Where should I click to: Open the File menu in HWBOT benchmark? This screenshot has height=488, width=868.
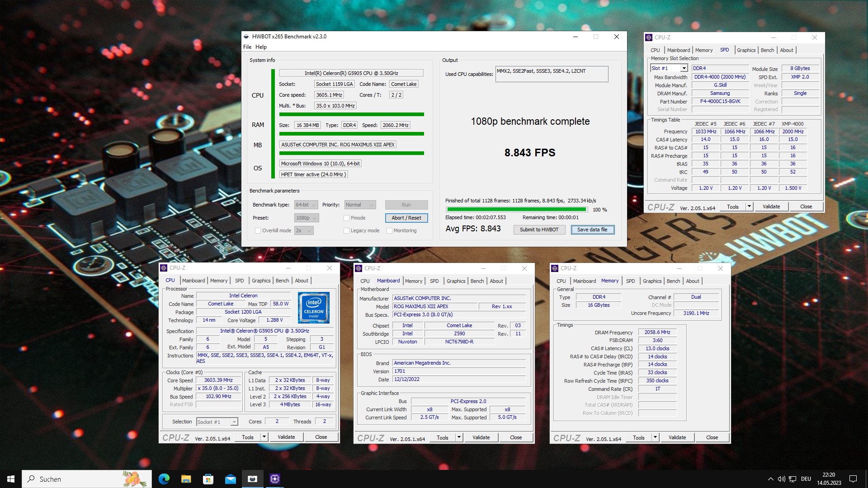247,47
